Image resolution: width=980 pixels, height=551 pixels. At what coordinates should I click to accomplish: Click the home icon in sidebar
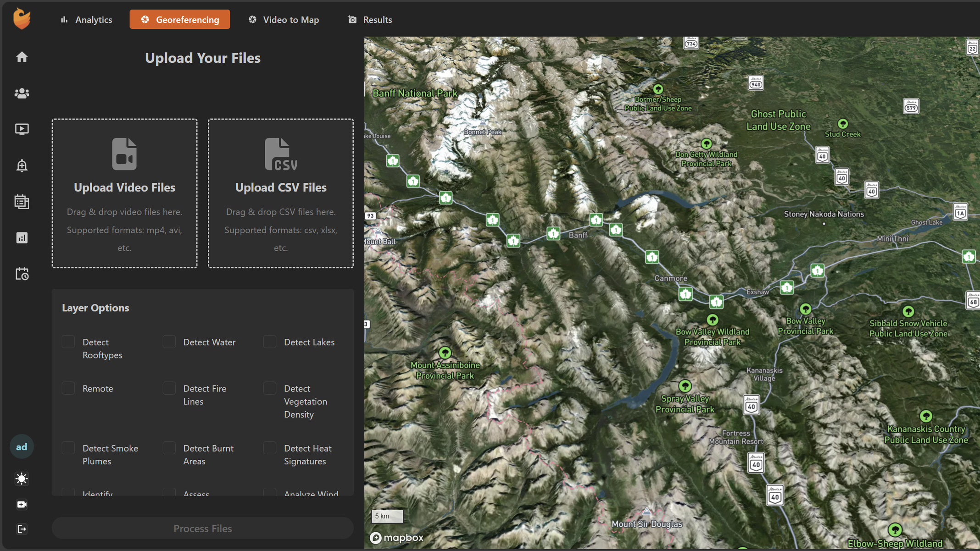(22, 57)
